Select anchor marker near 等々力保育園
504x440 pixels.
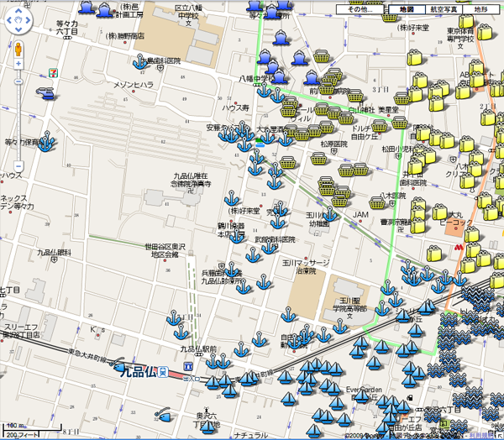click(x=45, y=144)
